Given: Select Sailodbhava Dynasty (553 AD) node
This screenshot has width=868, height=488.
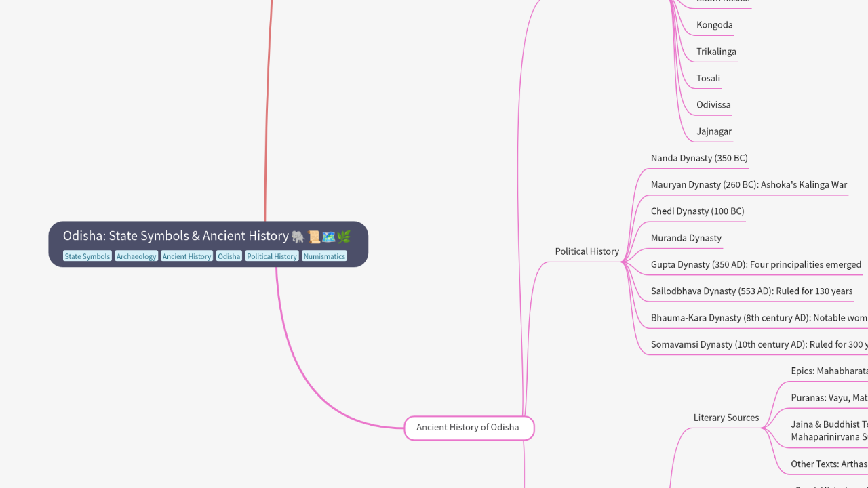Looking at the screenshot, I should (x=751, y=291).
